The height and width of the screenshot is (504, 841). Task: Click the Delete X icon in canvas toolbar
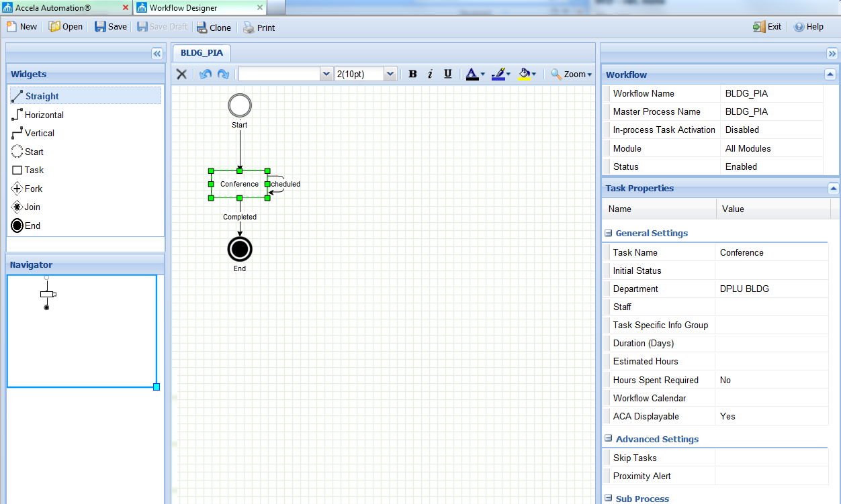coord(181,74)
